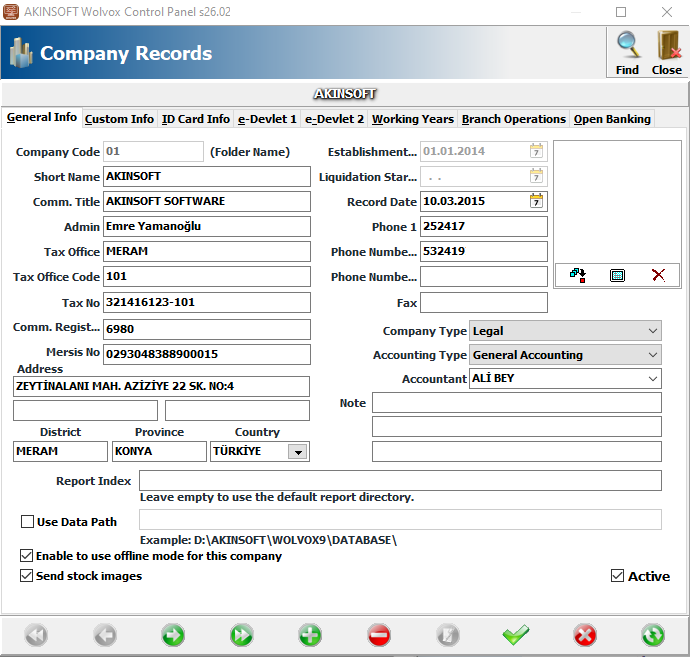Cancel changes with the red X button
Viewport: 690px width, 657px height.
[585, 635]
